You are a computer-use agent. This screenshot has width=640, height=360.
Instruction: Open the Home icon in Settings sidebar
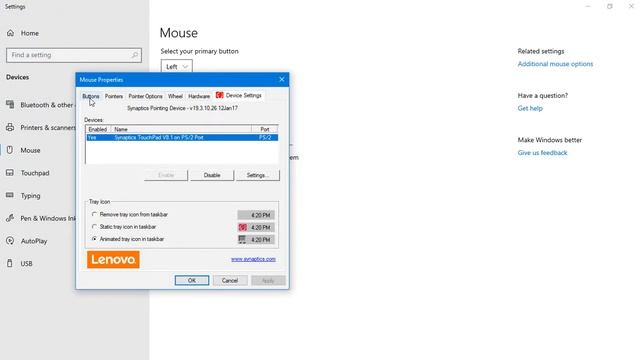click(11, 33)
